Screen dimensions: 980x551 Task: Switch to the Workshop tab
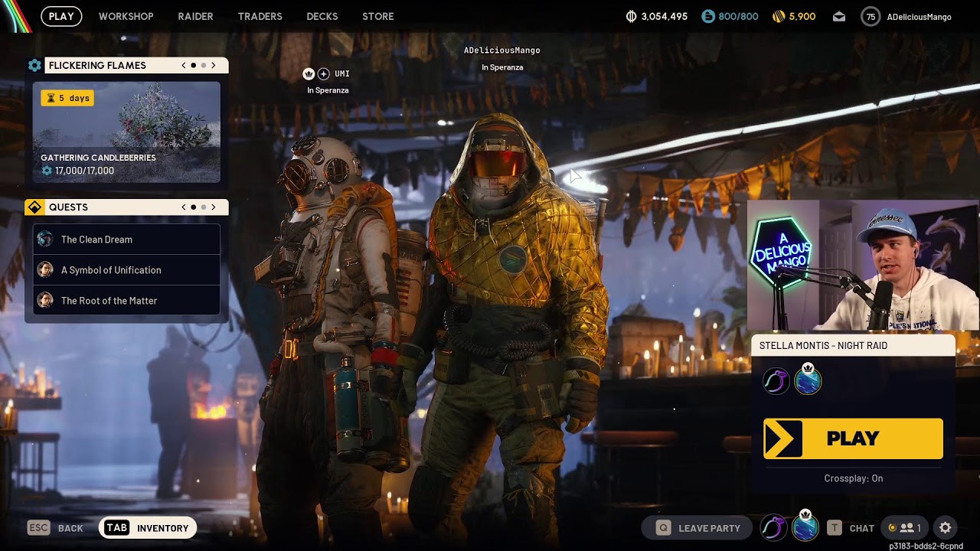pos(126,16)
